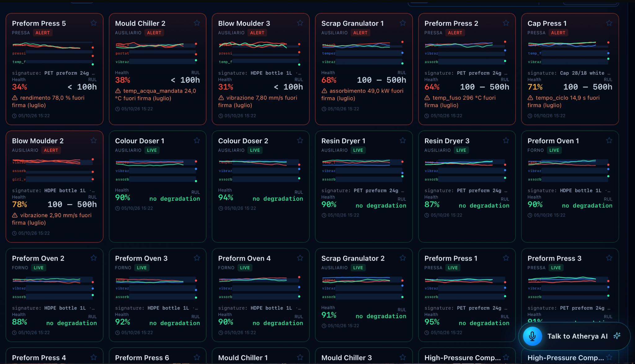Click LIVE badge on Colour Doser 1

click(152, 150)
